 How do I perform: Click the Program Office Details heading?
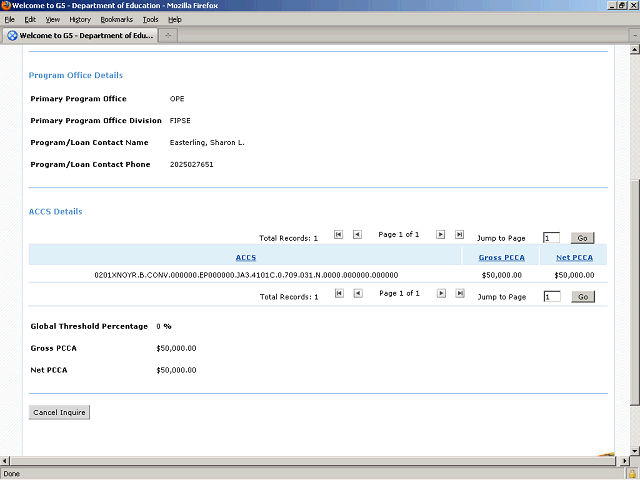coord(76,75)
